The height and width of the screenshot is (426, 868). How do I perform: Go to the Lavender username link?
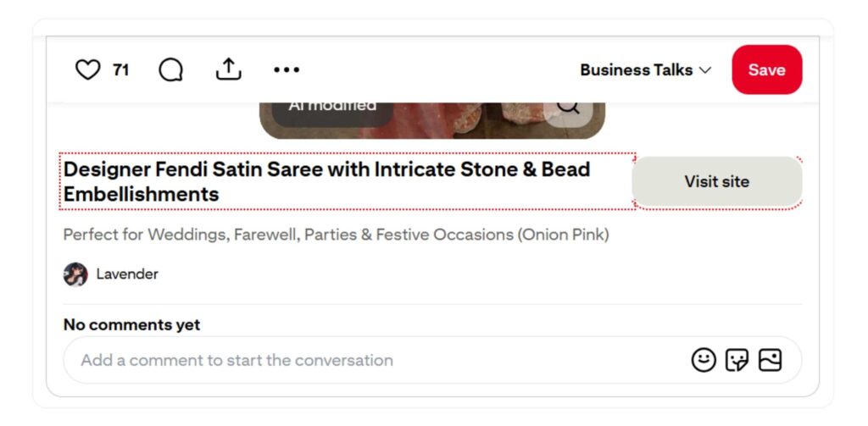(127, 274)
